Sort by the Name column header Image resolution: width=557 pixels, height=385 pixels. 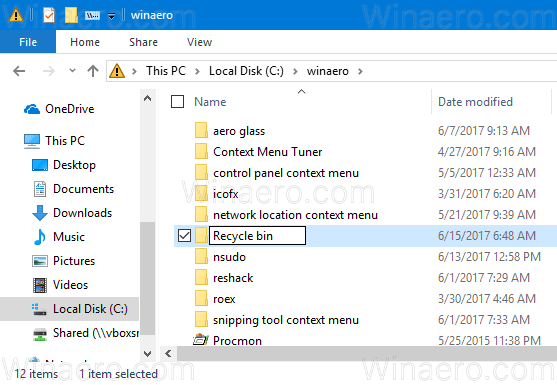tap(210, 102)
